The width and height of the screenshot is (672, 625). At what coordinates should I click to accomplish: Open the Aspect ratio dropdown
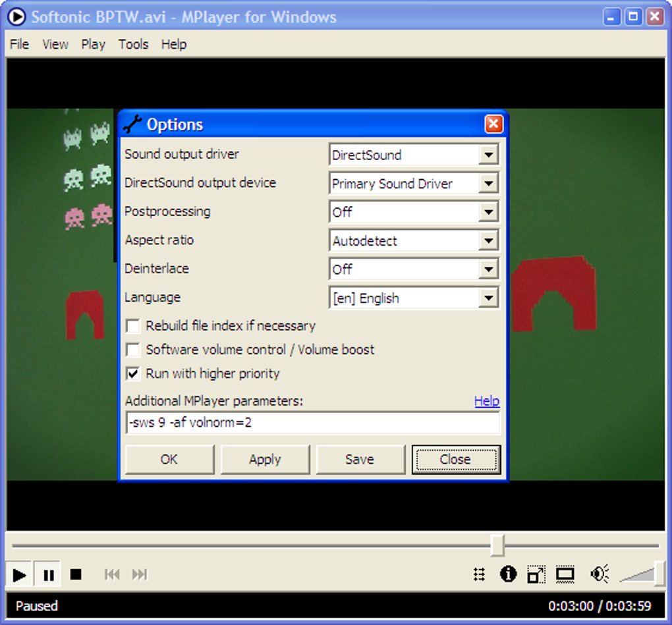489,241
